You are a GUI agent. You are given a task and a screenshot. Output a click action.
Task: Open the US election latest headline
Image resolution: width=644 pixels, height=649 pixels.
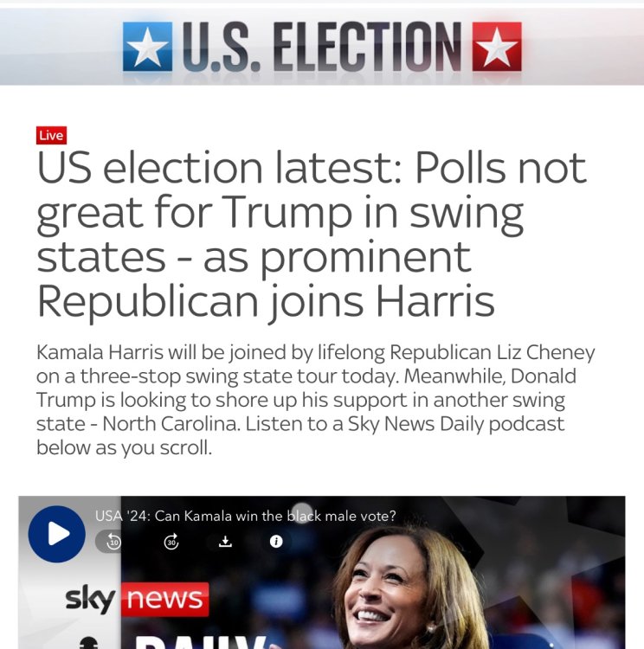[312, 234]
